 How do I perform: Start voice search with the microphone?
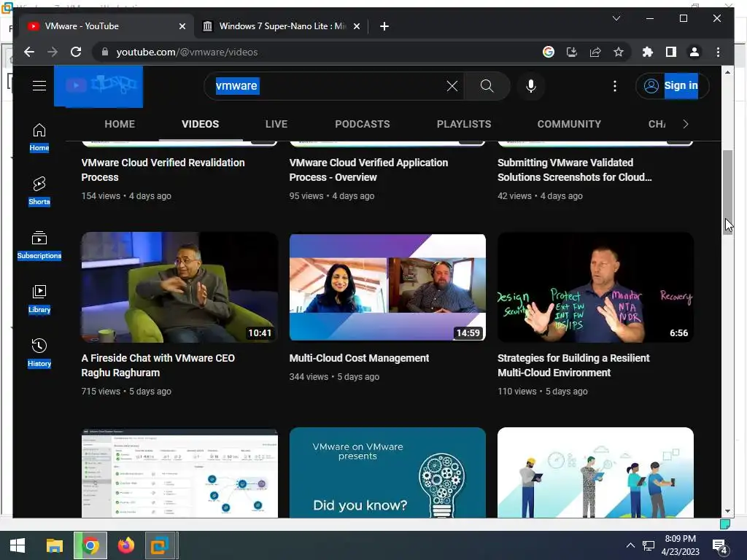[x=531, y=86]
